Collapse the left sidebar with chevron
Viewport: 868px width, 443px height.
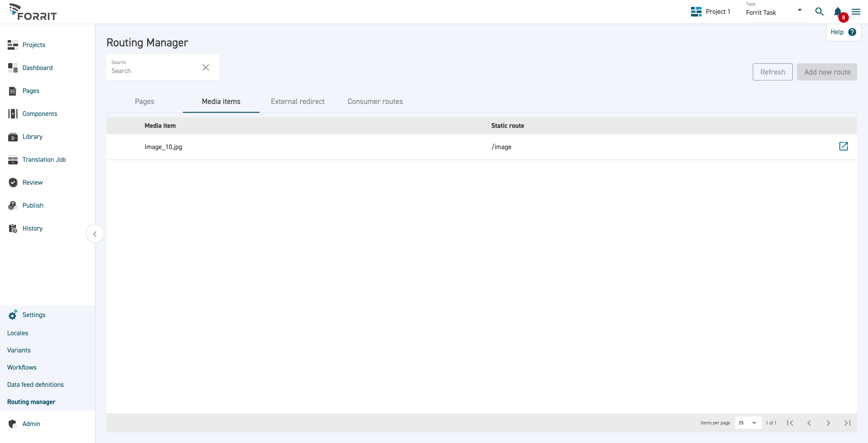[95, 234]
